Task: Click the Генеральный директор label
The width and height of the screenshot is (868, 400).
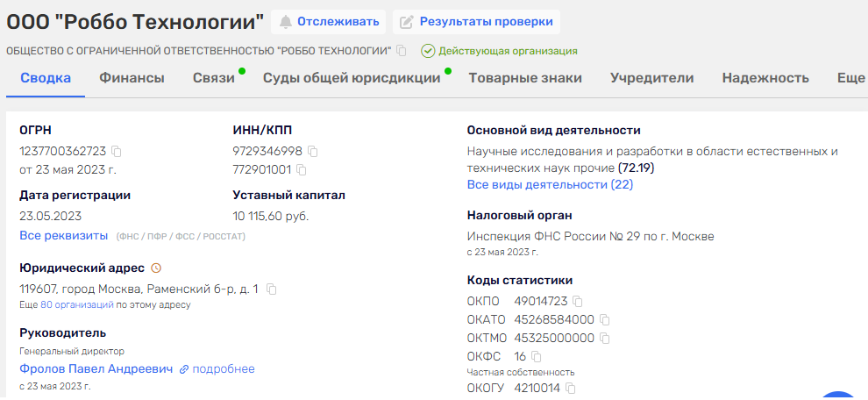Action: coord(72,351)
